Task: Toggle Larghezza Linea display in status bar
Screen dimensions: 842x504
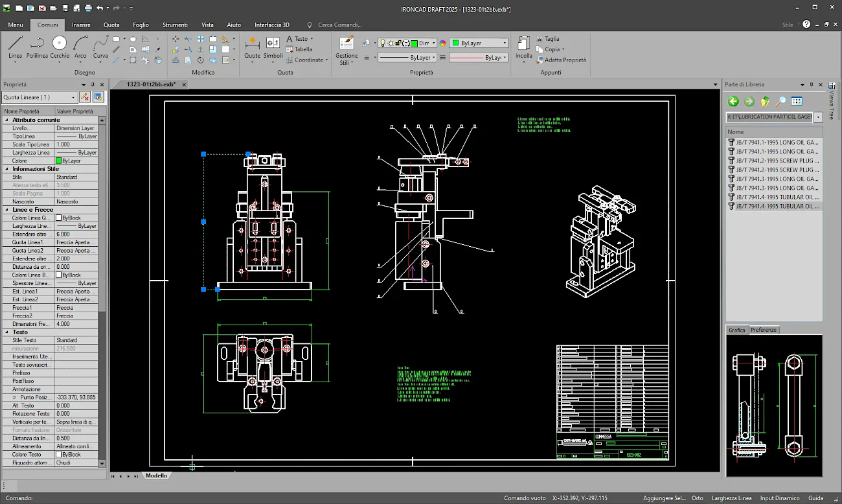Action: click(731, 498)
